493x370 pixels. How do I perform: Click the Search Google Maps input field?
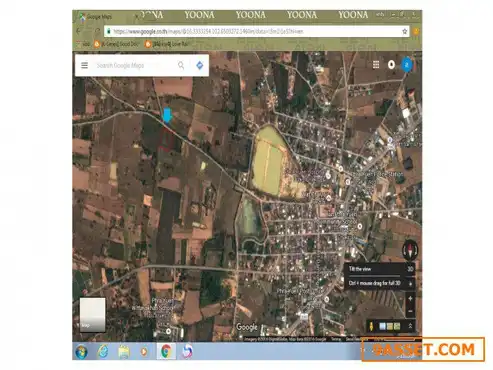tap(133, 65)
